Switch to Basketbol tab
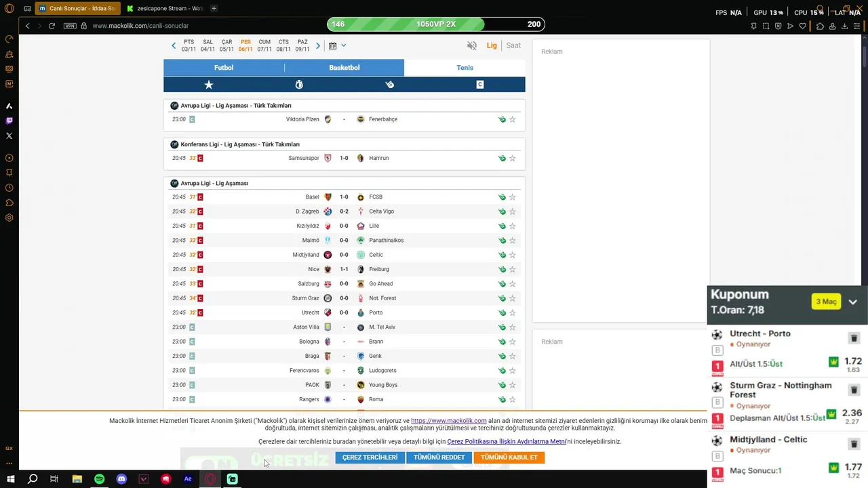This screenshot has height=488, width=868. pos(344,68)
